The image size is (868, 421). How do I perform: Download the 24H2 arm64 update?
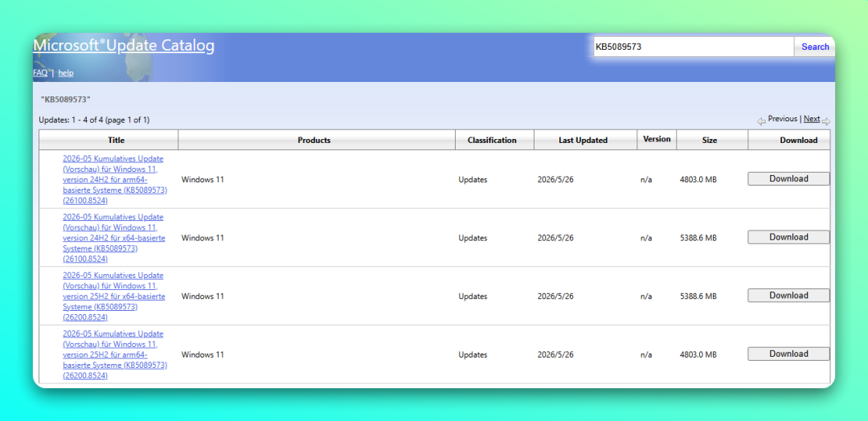coord(788,178)
